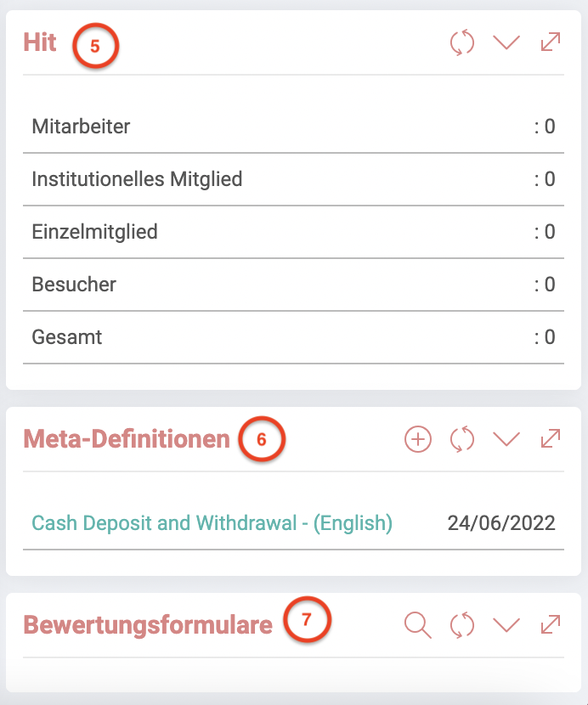The width and height of the screenshot is (588, 705).
Task: Refresh the Meta-Definitionen panel
Action: [462, 439]
